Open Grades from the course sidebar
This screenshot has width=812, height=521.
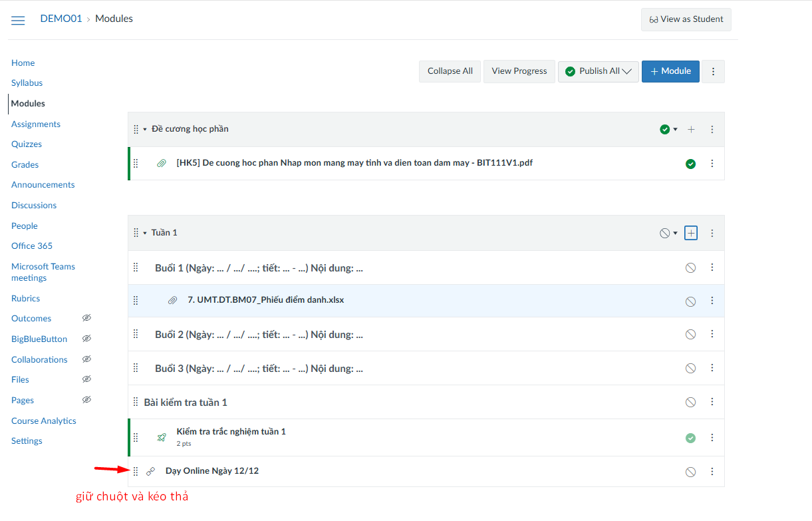pyautogui.click(x=25, y=164)
